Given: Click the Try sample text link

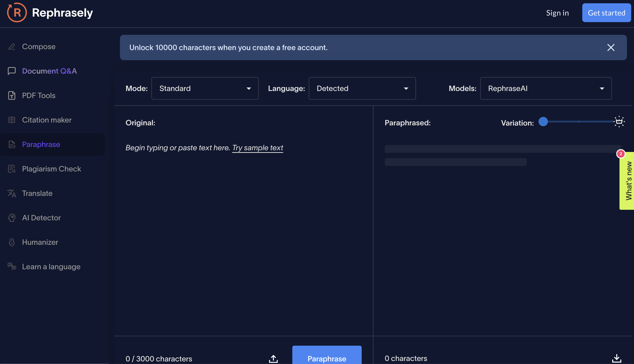Looking at the screenshot, I should (x=258, y=148).
